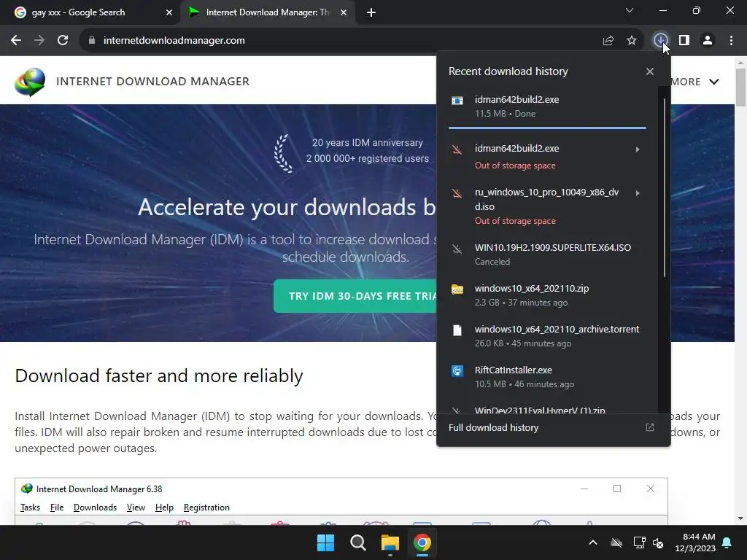Close the gay xxx Google Search tab
The width and height of the screenshot is (747, 560).
point(169,12)
